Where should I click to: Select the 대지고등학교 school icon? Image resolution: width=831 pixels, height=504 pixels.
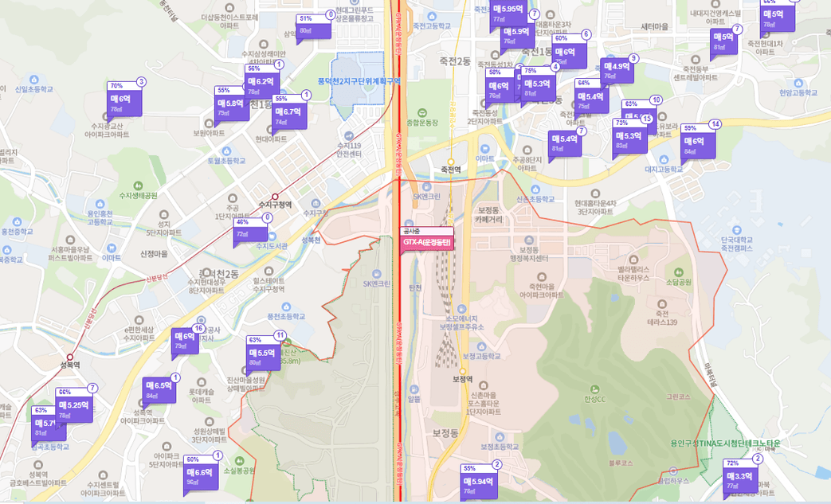pyautogui.click(x=664, y=160)
